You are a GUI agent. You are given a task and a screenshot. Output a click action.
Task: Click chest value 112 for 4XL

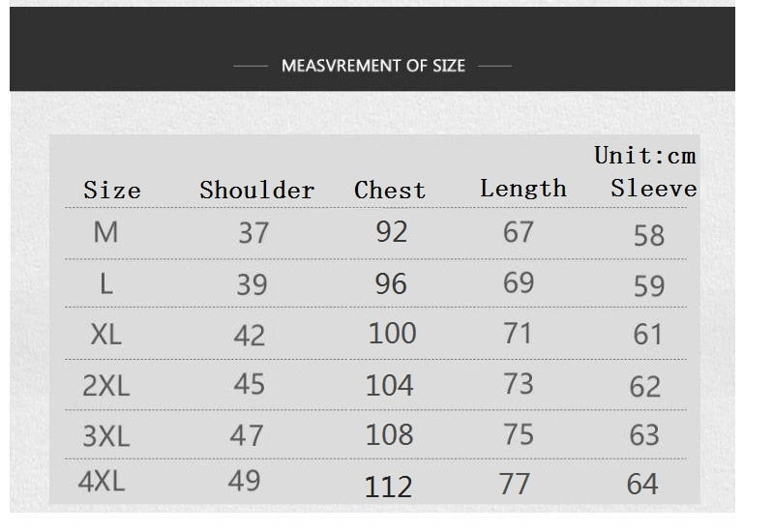tap(389, 487)
